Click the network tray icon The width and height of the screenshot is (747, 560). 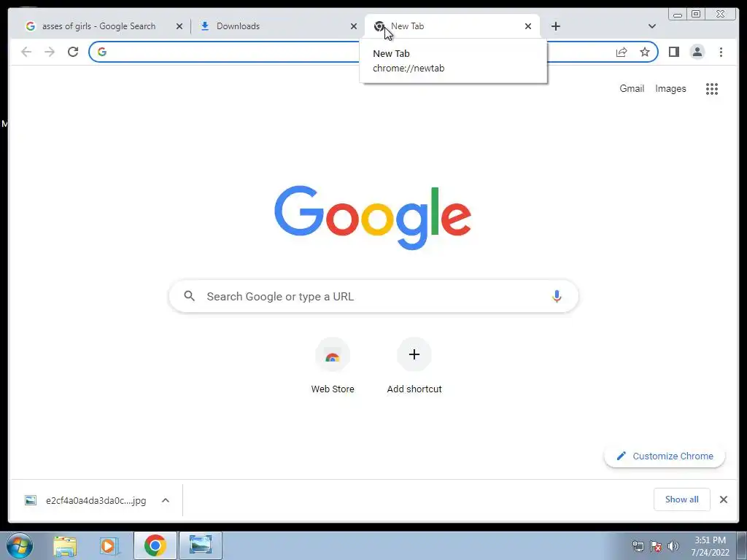coord(638,546)
